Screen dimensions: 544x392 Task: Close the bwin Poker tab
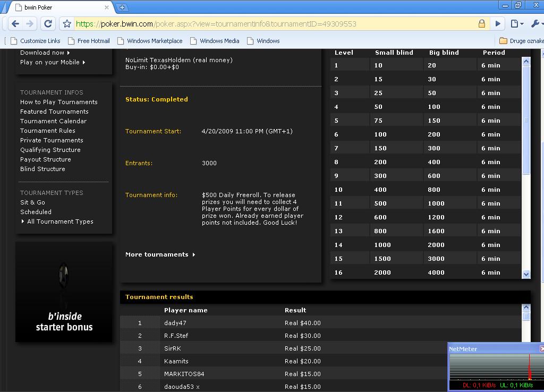tap(106, 7)
